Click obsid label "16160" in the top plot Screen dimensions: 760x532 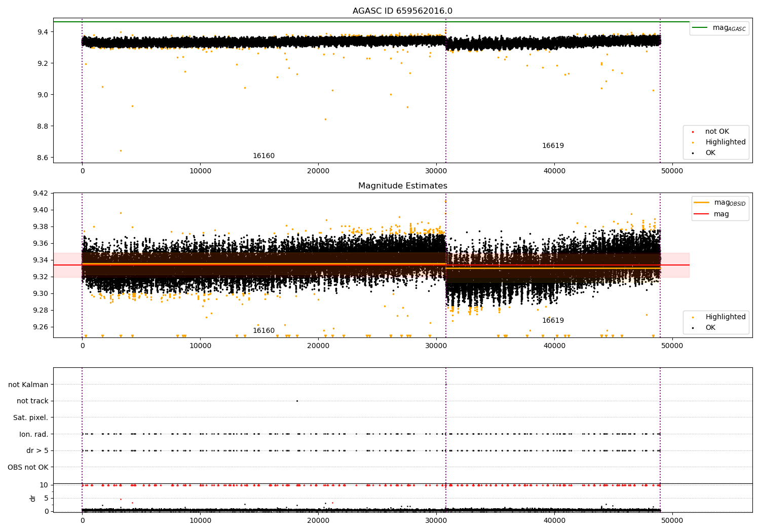tap(263, 156)
